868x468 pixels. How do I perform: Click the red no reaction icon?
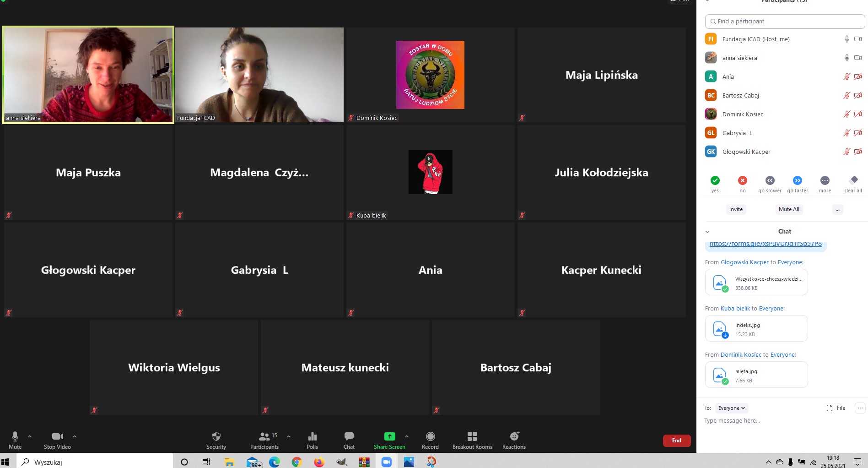[743, 180]
